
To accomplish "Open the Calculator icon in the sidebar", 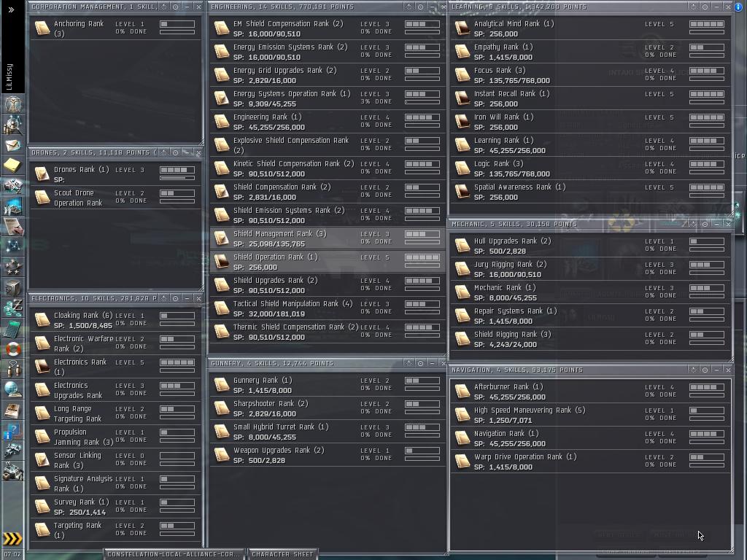I will point(13,329).
